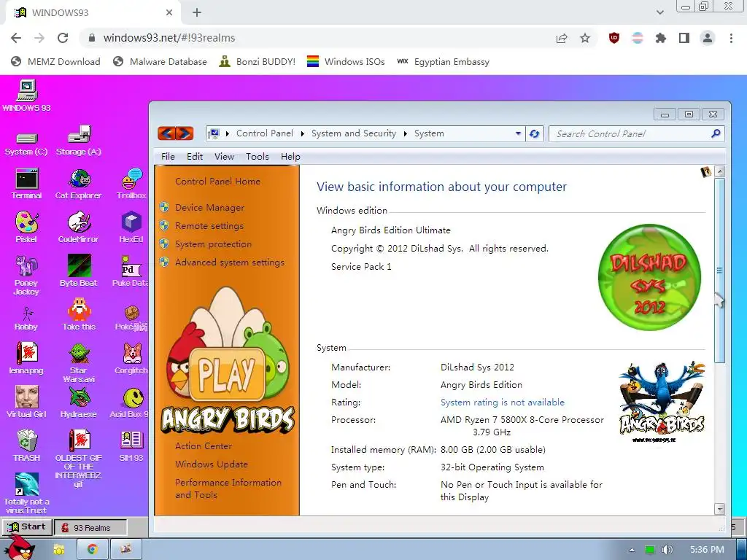Select the WINDOWS93 browser tab
747x560 pixels.
pos(93,13)
